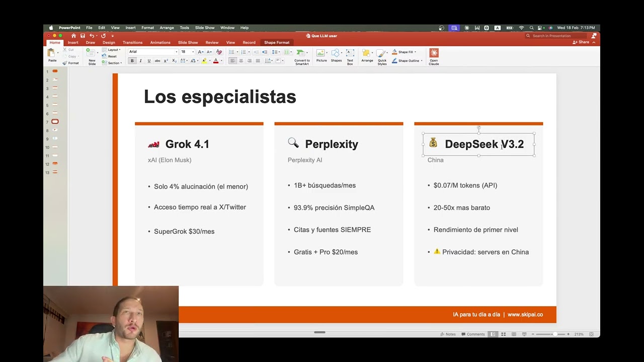Open the Insert ribbon tab

pos(73,42)
